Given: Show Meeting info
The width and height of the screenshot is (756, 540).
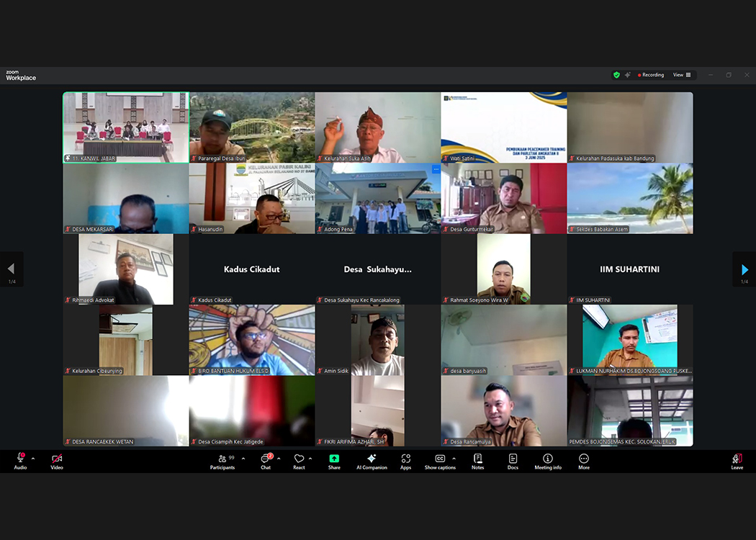Looking at the screenshot, I should (x=547, y=462).
